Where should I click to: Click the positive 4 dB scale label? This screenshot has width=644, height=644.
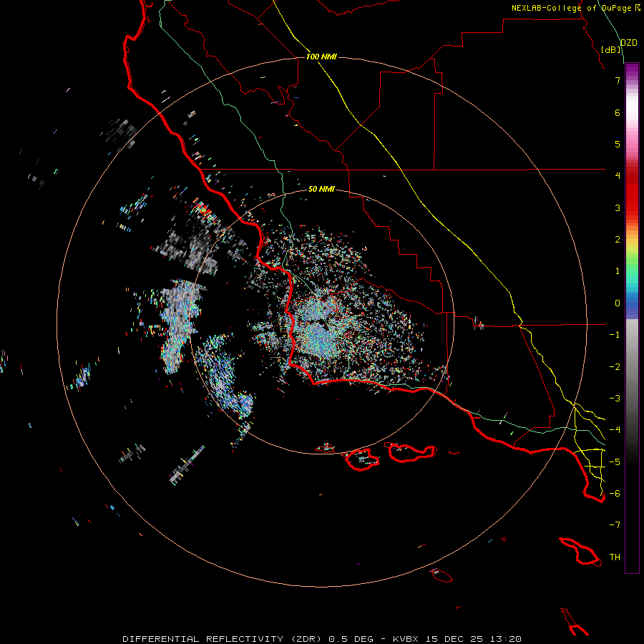(618, 176)
